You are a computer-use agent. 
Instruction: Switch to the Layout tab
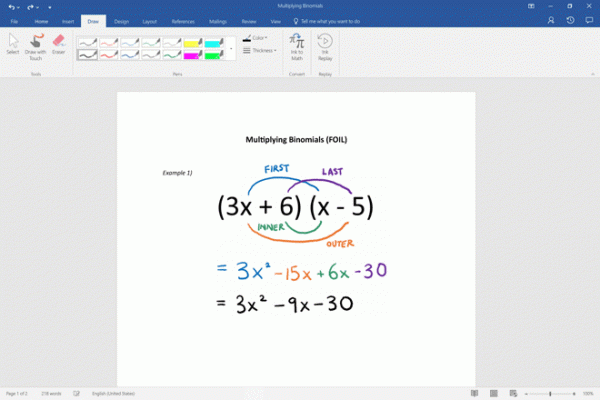coord(150,21)
